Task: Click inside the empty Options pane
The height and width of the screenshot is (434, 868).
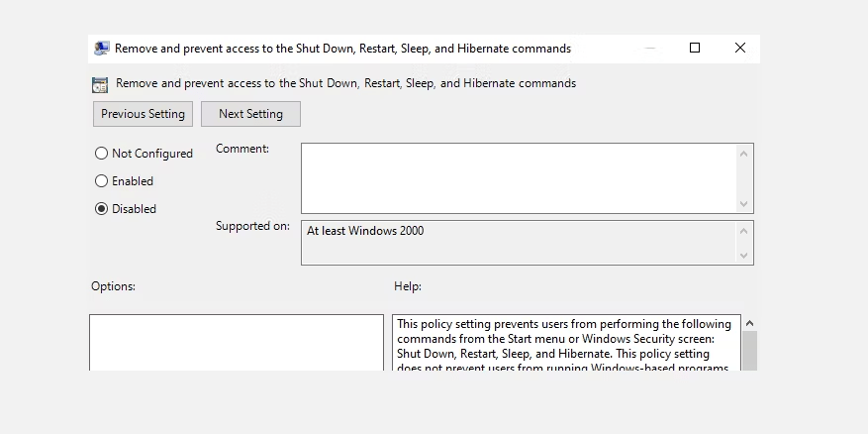Action: 236,343
